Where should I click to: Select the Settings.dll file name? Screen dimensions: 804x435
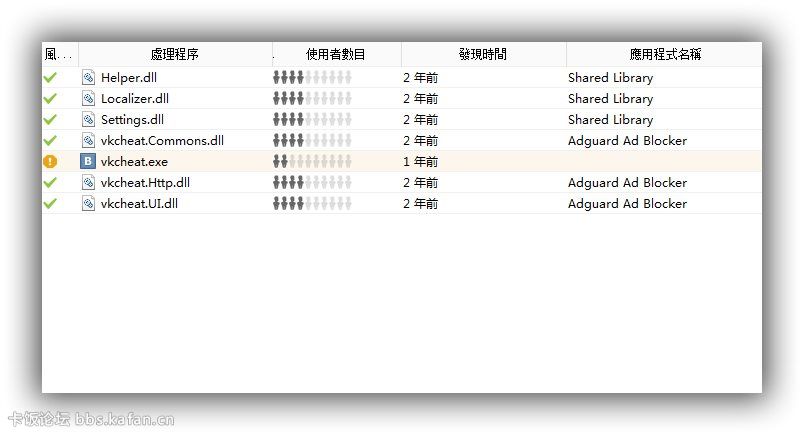[x=132, y=120]
